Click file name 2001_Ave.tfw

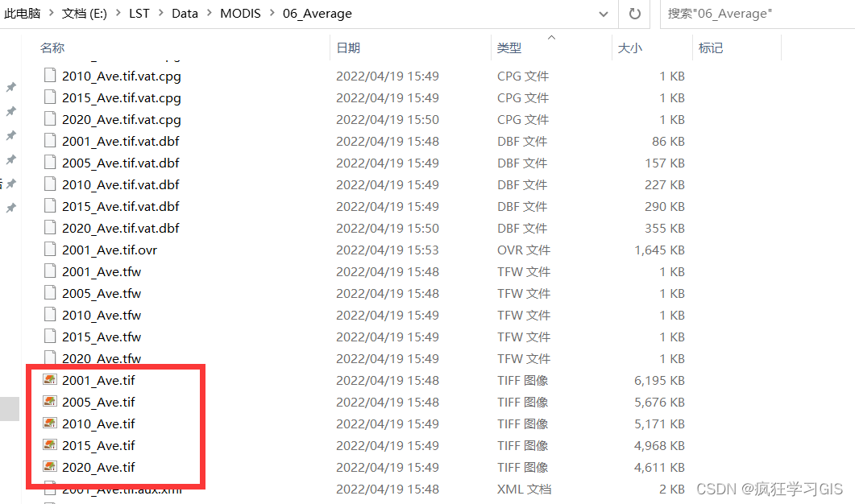click(x=102, y=272)
